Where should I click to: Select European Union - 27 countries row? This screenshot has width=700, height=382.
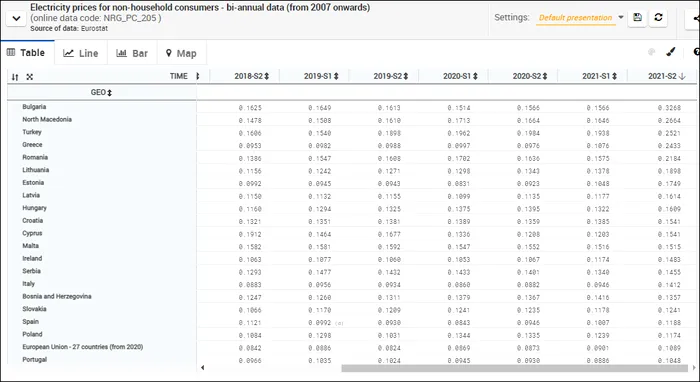tap(83, 347)
